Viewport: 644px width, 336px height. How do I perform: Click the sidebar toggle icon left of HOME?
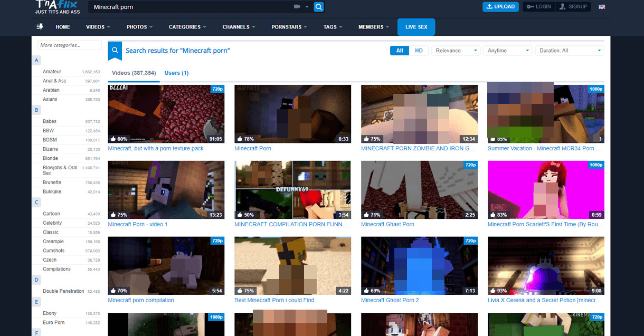click(x=40, y=26)
